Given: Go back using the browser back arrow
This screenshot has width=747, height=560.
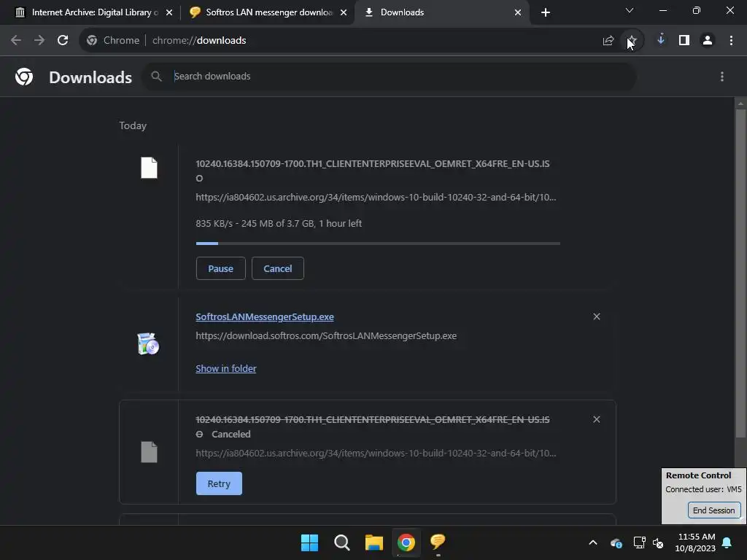Looking at the screenshot, I should pyautogui.click(x=16, y=41).
